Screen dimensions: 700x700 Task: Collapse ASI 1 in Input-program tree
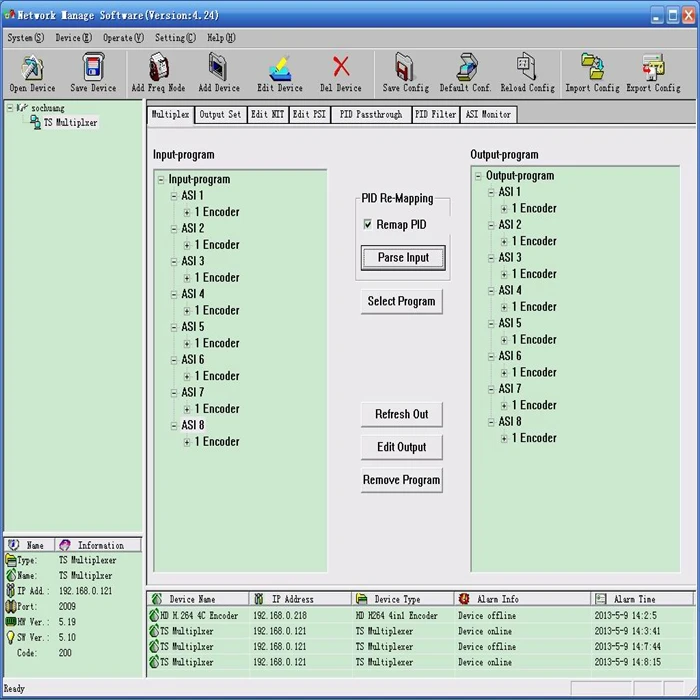[174, 196]
